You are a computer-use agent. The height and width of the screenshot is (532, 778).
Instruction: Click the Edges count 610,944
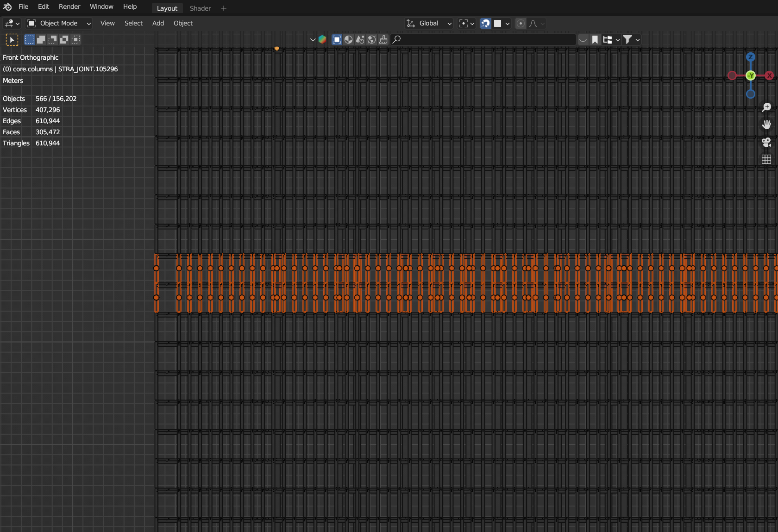48,121
